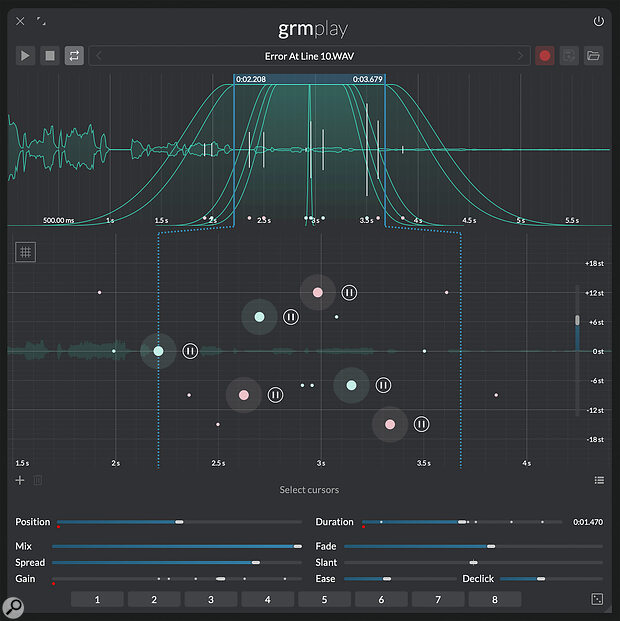Click the Spread slider handle

(256, 563)
